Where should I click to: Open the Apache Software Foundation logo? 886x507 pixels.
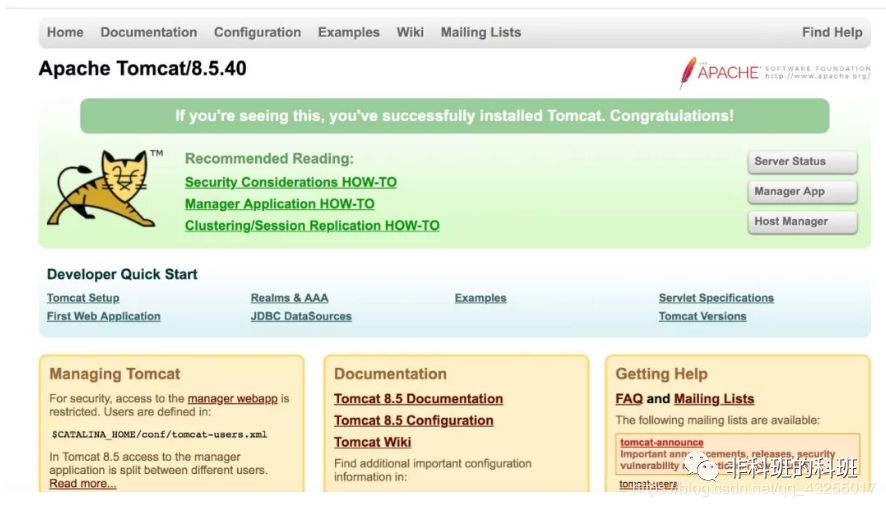click(775, 72)
